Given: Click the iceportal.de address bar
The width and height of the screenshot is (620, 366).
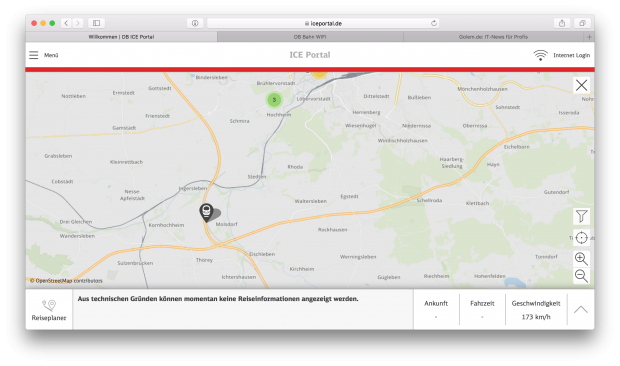Looking at the screenshot, I should 323,23.
